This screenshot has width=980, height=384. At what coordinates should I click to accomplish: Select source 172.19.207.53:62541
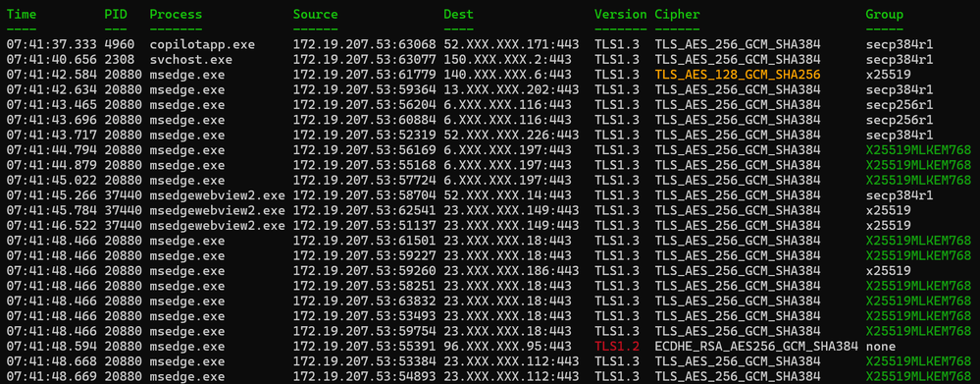coord(364,210)
